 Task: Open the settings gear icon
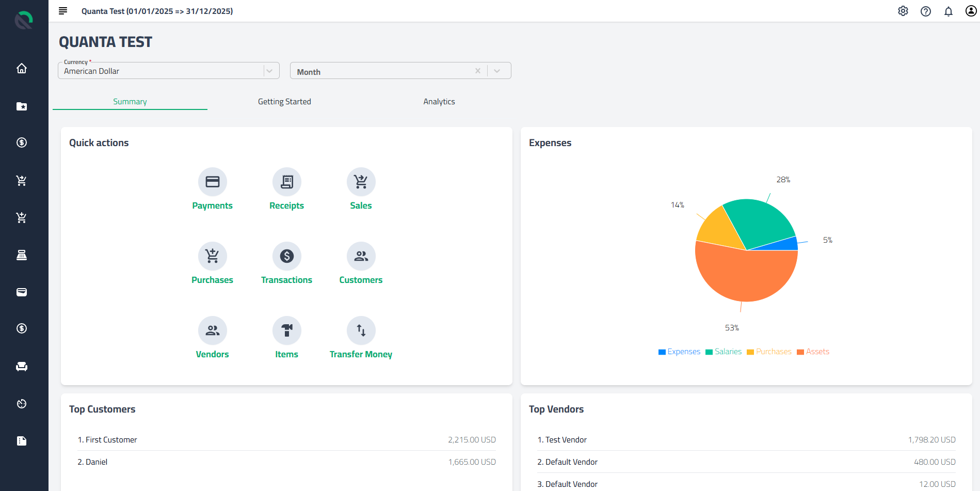pos(903,11)
